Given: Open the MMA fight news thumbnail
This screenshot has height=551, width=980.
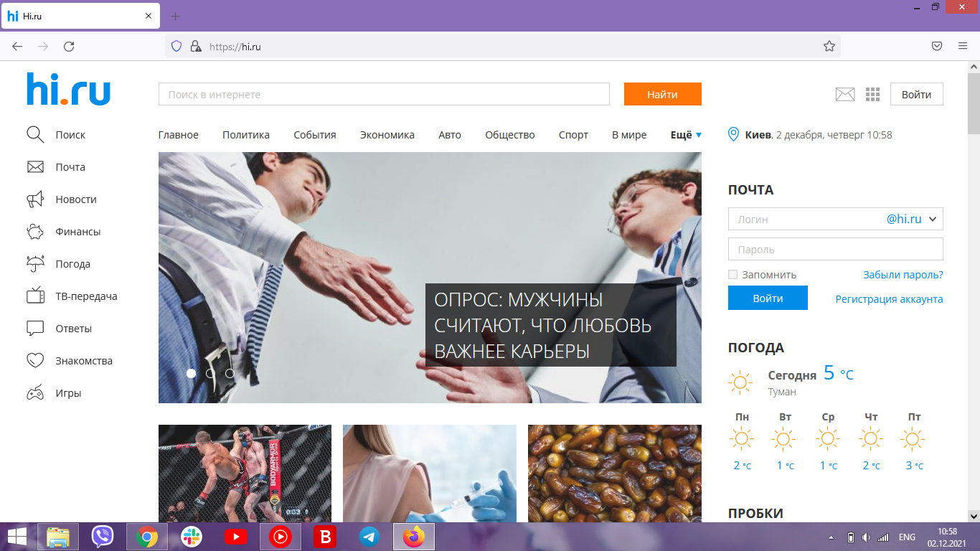Looking at the screenshot, I should click(245, 474).
